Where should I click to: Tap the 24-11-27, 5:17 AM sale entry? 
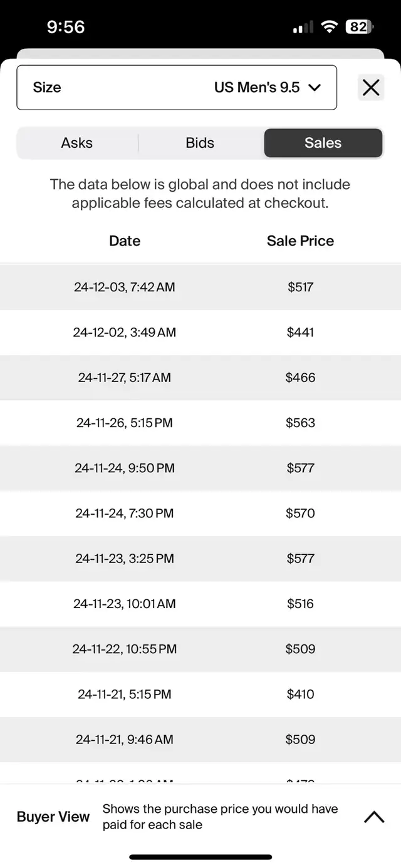pos(125,378)
